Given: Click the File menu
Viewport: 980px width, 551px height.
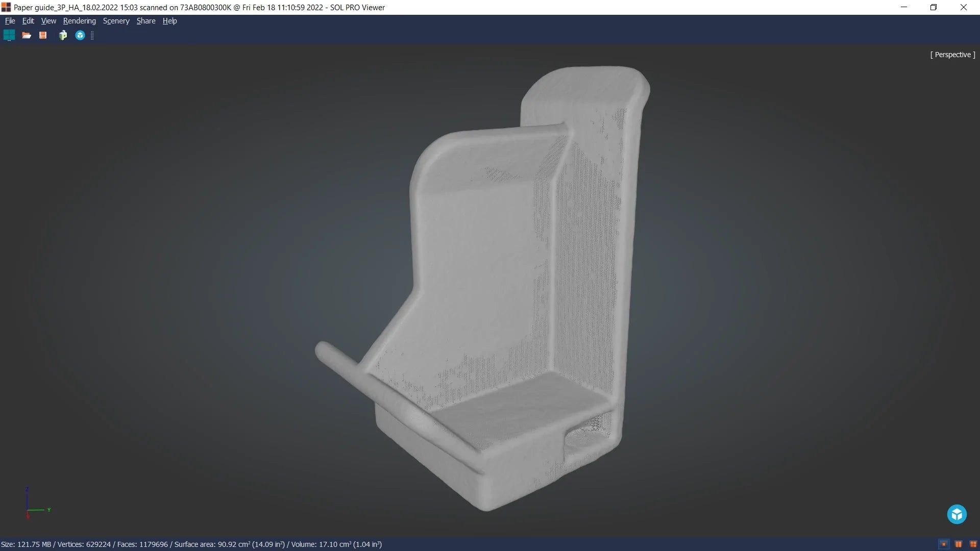Looking at the screenshot, I should coord(10,20).
